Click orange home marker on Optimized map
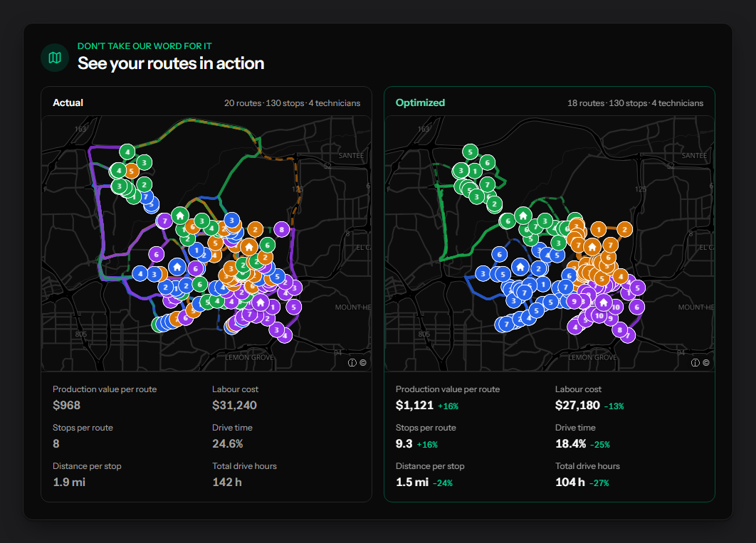Image resolution: width=756 pixels, height=543 pixels. (592, 247)
